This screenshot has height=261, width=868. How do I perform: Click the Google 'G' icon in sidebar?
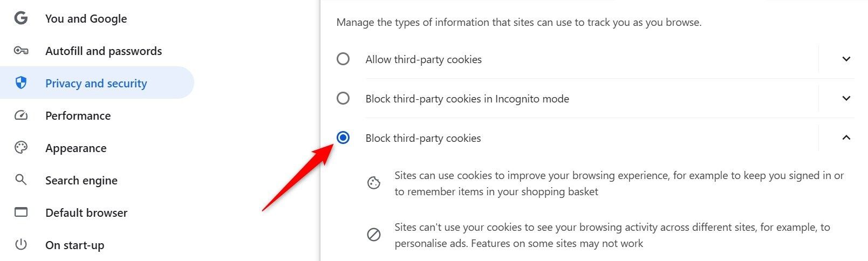(x=21, y=18)
